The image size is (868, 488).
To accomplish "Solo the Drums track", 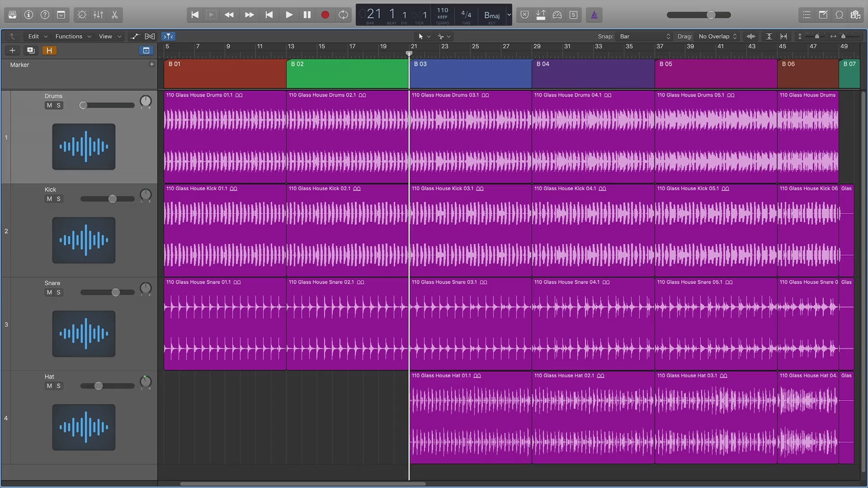I will [x=58, y=105].
